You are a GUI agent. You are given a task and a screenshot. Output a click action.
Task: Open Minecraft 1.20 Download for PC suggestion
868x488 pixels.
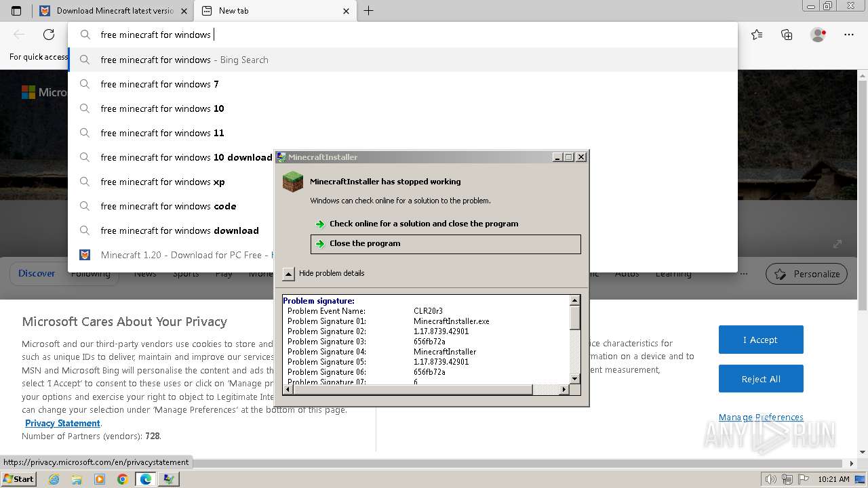point(171,255)
